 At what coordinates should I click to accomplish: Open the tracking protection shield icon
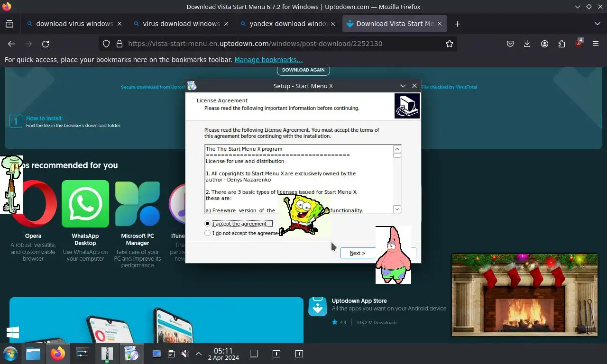106,44
